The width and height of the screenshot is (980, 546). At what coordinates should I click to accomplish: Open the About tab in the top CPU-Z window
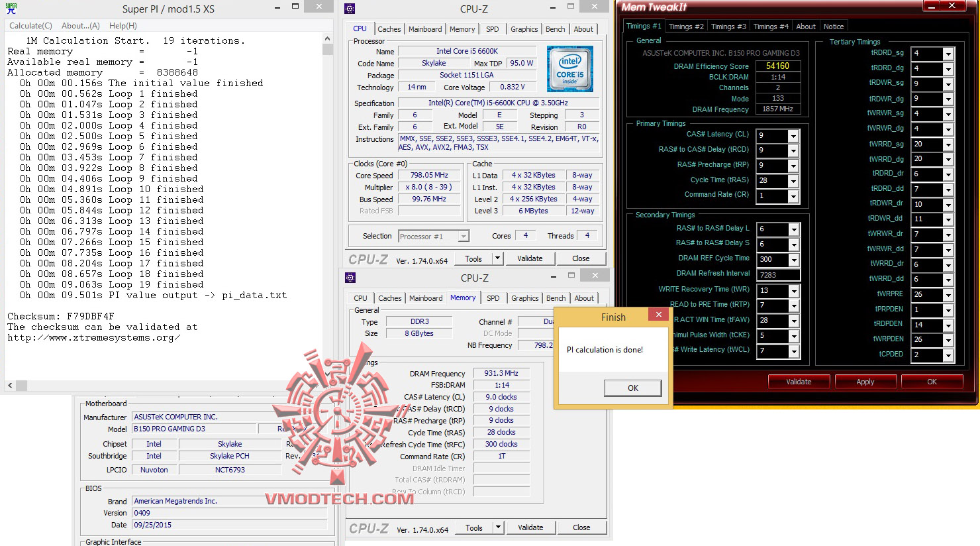(x=583, y=29)
